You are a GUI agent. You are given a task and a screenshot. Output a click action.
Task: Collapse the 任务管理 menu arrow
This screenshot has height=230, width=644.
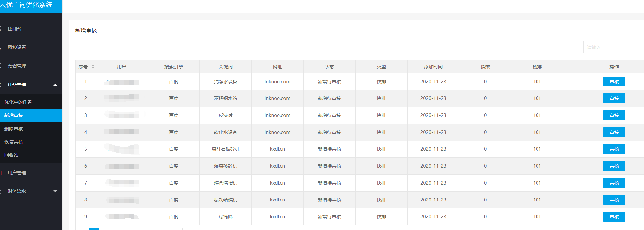click(55, 85)
